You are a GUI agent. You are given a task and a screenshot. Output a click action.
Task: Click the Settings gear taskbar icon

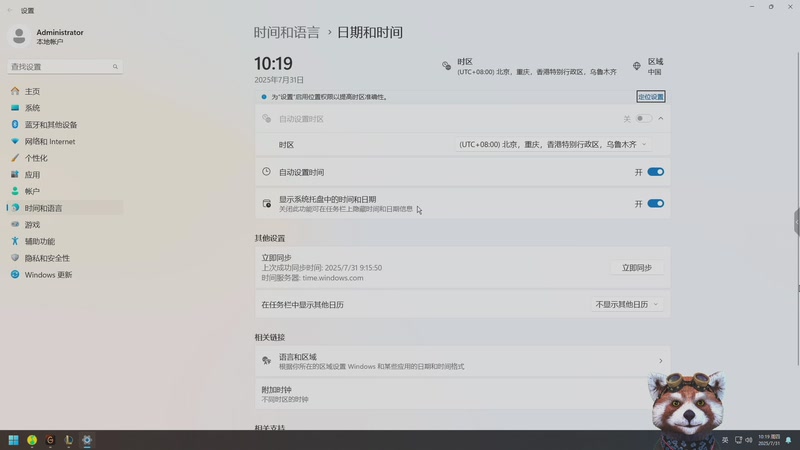[x=87, y=440]
